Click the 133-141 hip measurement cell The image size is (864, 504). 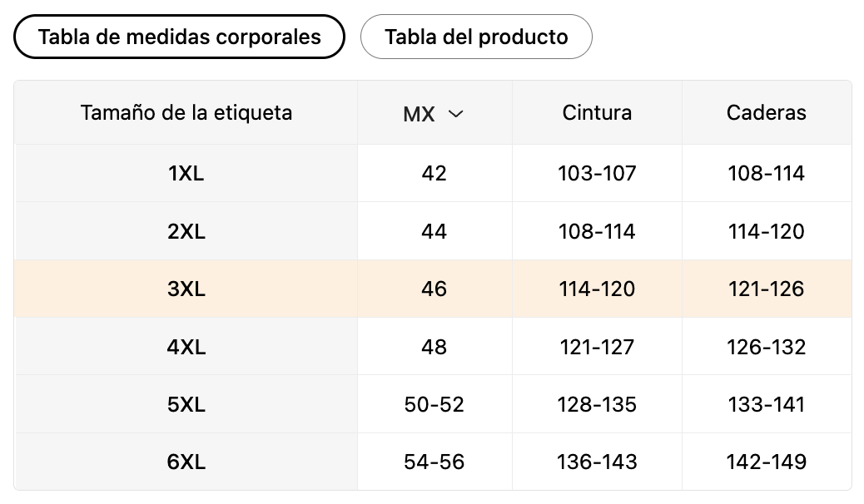[x=766, y=404]
